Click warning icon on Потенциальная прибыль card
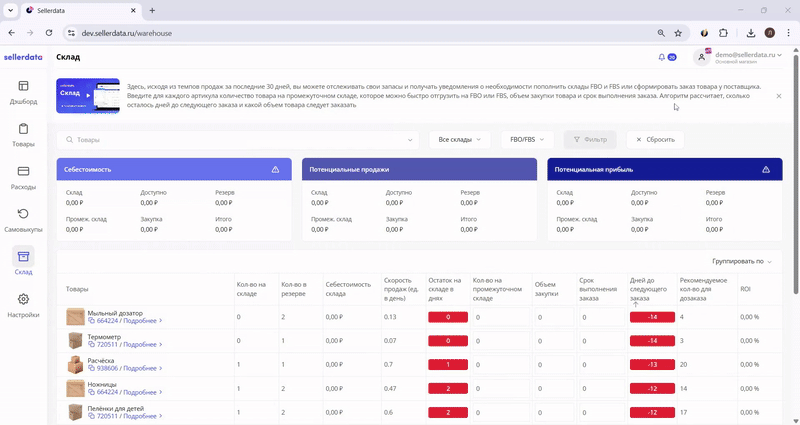The height and width of the screenshot is (425, 800). (767, 170)
